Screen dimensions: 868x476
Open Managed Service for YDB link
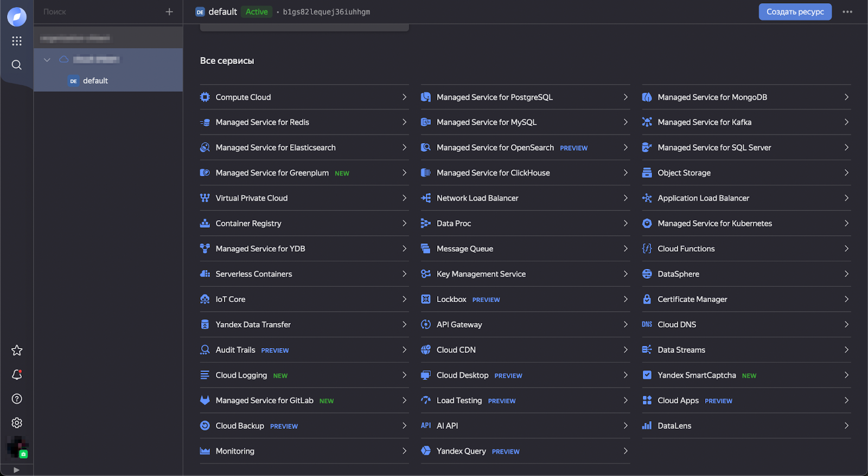pos(260,249)
